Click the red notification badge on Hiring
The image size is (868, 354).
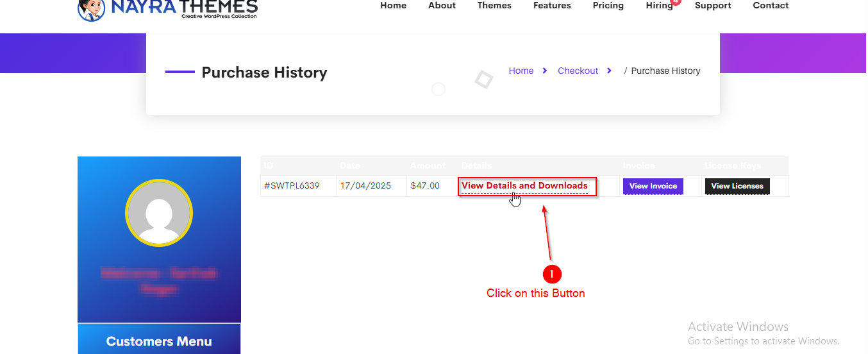[x=676, y=2]
